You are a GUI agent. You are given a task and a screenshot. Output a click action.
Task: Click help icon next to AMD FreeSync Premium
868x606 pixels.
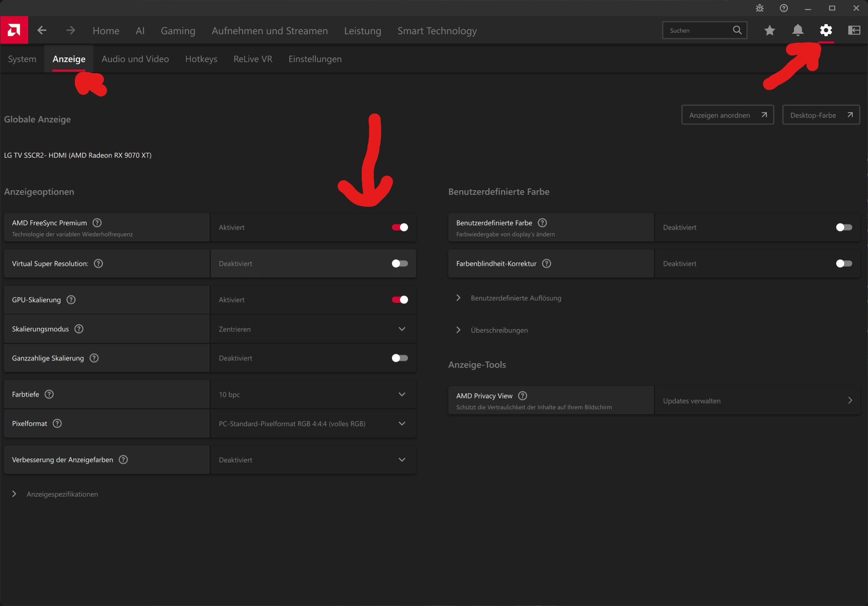(97, 223)
